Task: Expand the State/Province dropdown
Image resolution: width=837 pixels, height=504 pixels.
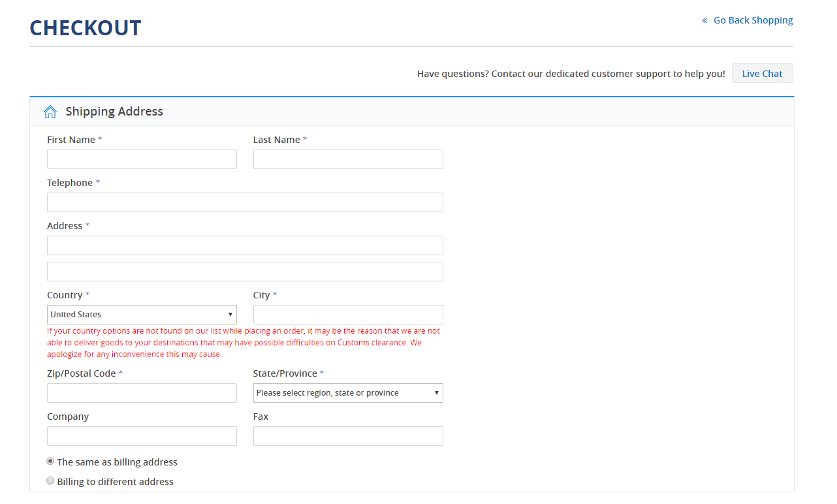Action: [x=348, y=393]
